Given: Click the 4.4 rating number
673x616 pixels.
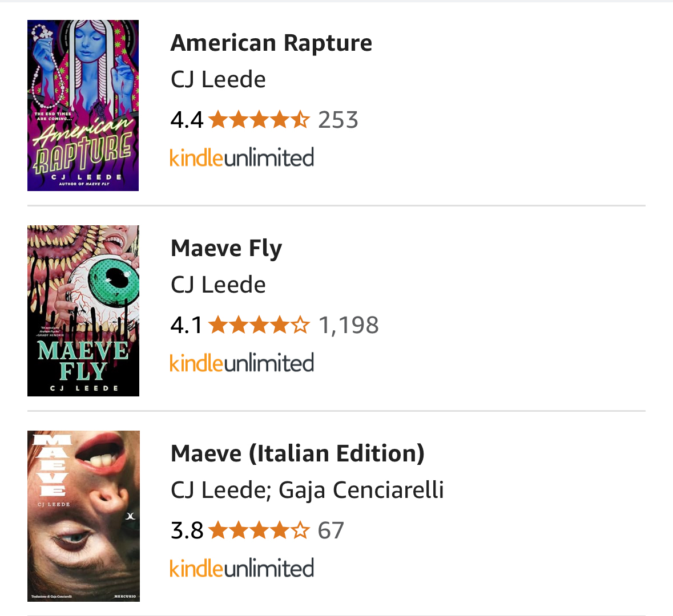Looking at the screenshot, I should [187, 120].
